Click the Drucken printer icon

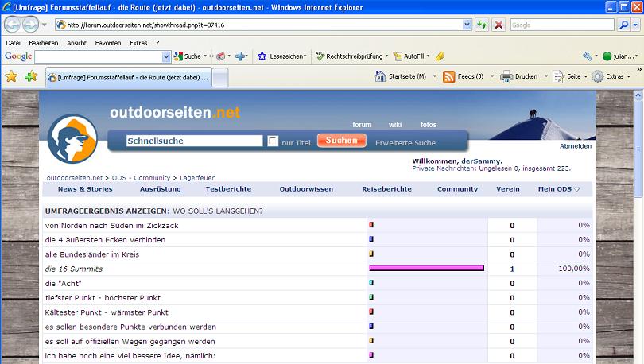tap(506, 76)
